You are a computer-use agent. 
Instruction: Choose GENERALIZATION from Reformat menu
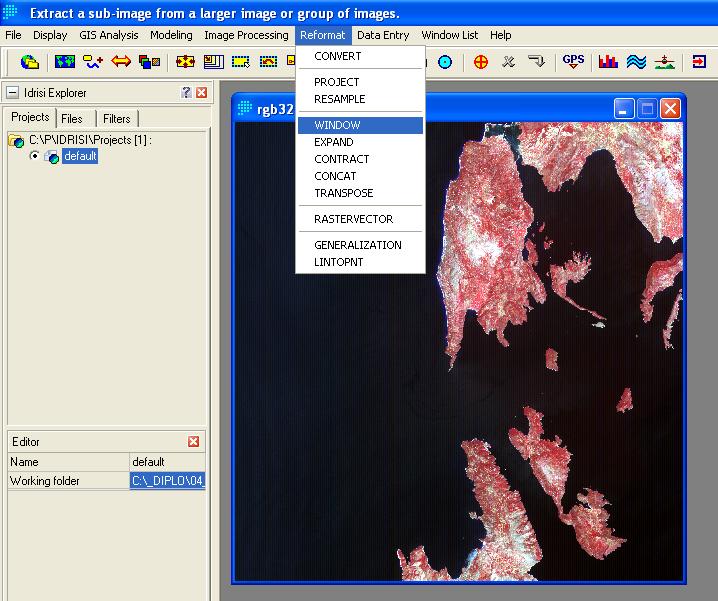360,245
